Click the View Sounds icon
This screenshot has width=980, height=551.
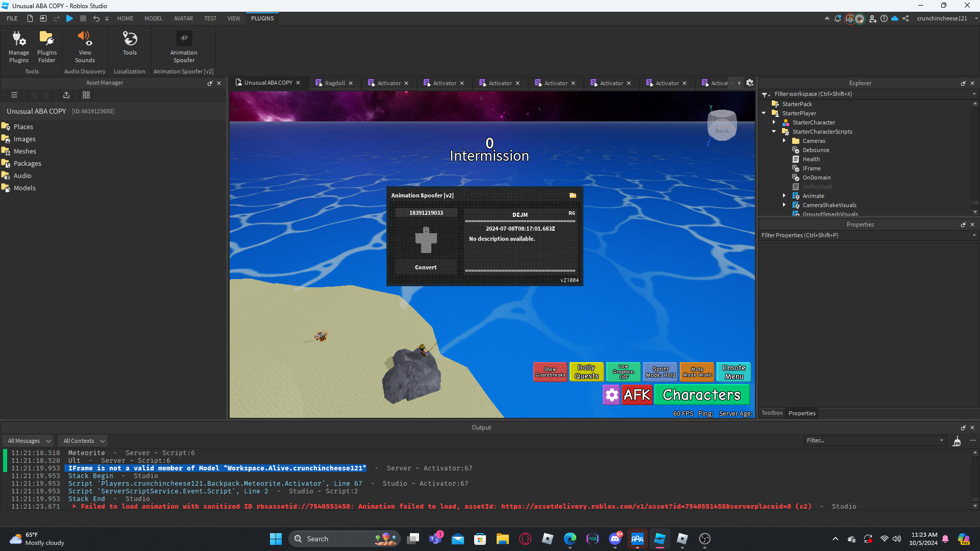point(85,46)
